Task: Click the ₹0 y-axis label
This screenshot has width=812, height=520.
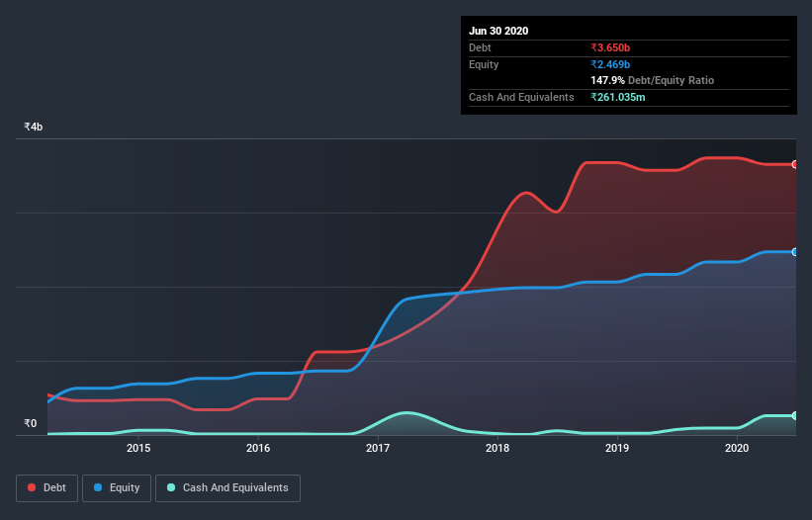Action: [31, 423]
